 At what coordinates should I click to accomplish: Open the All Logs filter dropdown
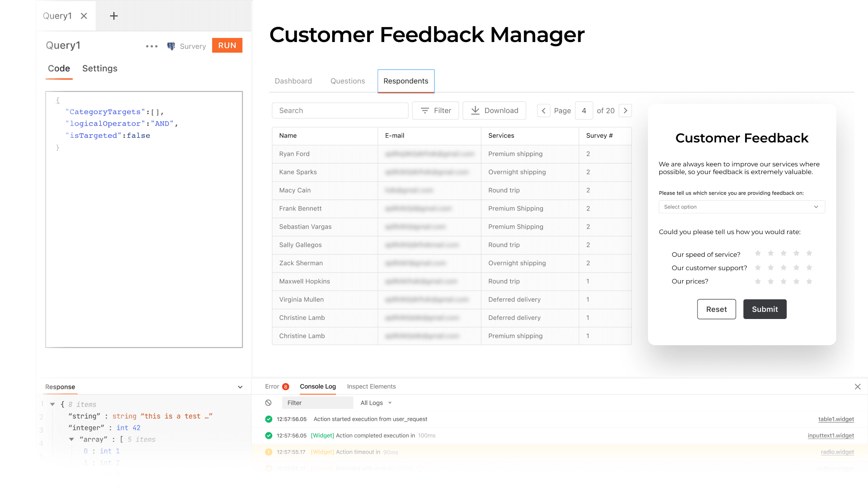coord(375,403)
